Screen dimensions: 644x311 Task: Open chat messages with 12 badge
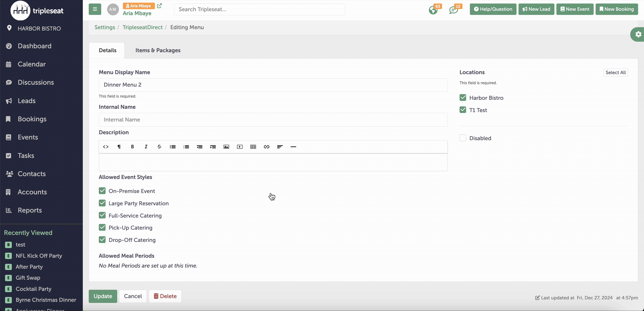click(x=453, y=10)
